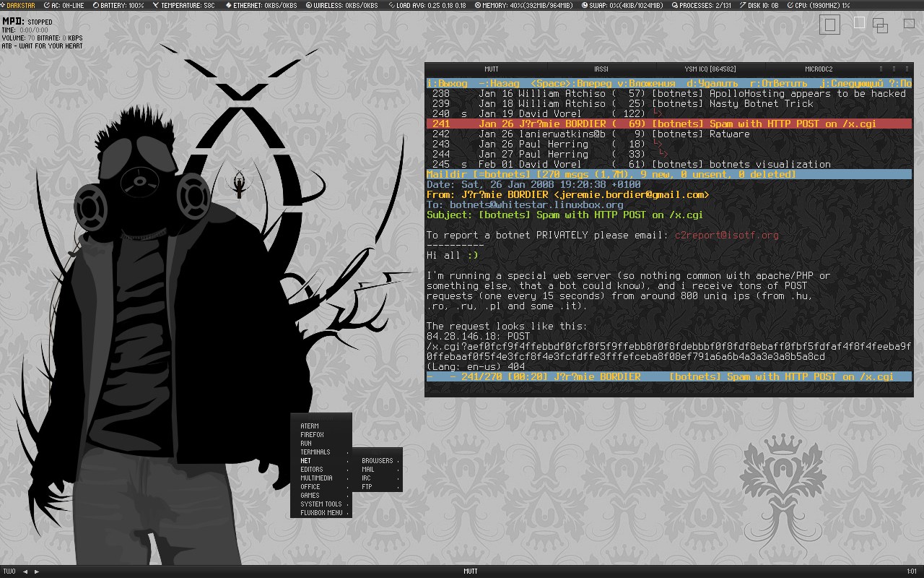Click the Ethernet icon in top bar
This screenshot has height=578, width=924.
[x=228, y=5]
